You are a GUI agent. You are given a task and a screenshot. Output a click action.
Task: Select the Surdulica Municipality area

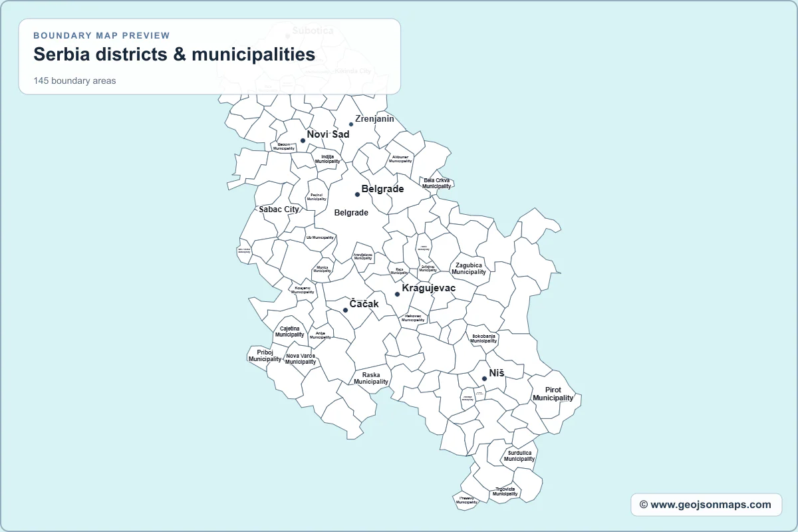point(519,456)
